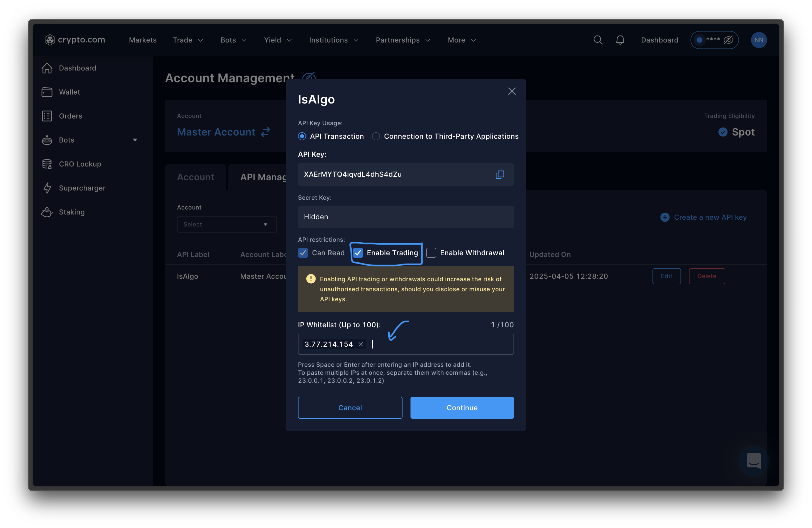Remove IP 3.77.214.154 with the x
This screenshot has height=528, width=812.
coord(360,344)
